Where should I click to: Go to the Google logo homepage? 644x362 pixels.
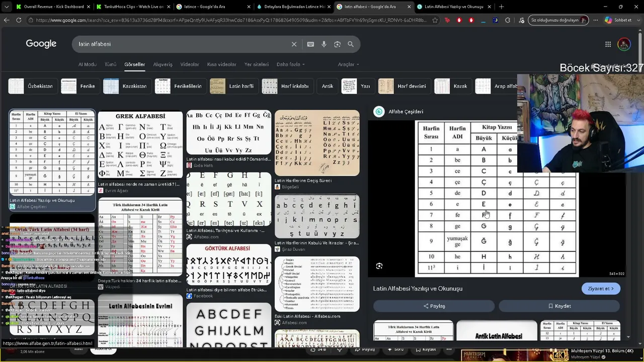tap(41, 44)
